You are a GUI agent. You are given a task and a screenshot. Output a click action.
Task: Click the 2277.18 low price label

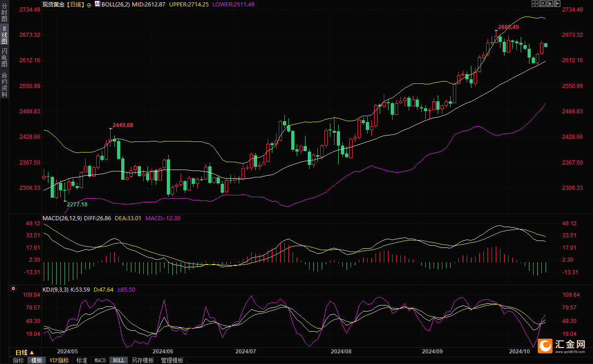77,204
